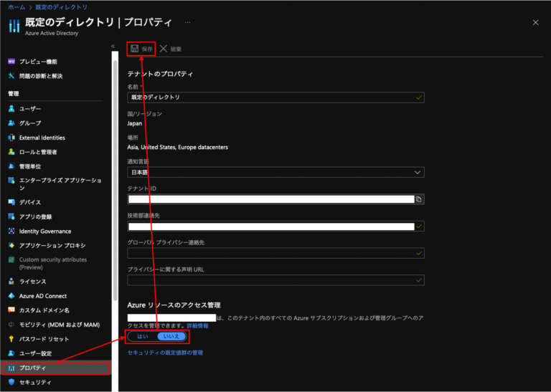Click the External Identities icon

[11, 138]
